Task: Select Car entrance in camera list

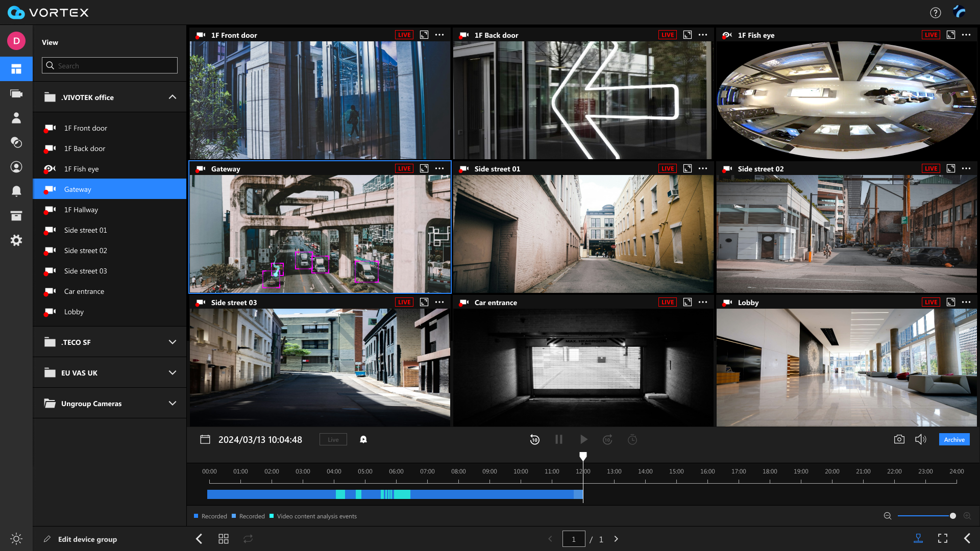Action: point(84,291)
